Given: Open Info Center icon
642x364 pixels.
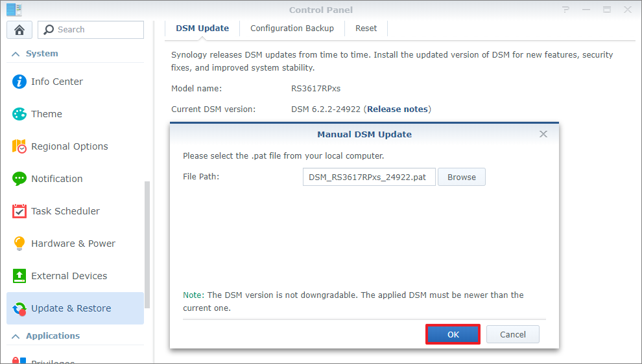Looking at the screenshot, I should (x=19, y=82).
